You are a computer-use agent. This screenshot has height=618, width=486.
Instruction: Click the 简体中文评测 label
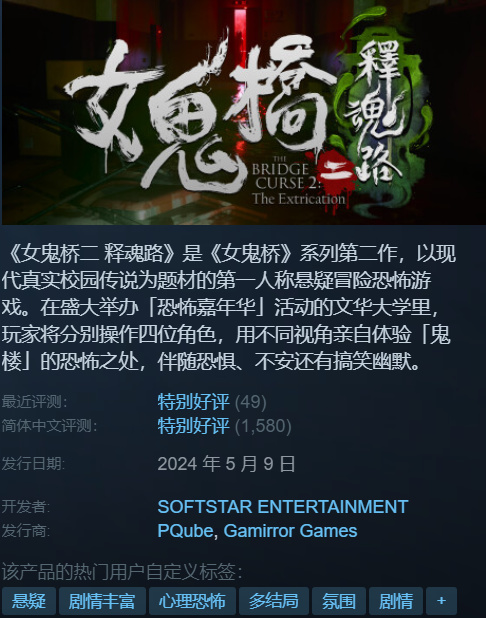click(x=49, y=426)
